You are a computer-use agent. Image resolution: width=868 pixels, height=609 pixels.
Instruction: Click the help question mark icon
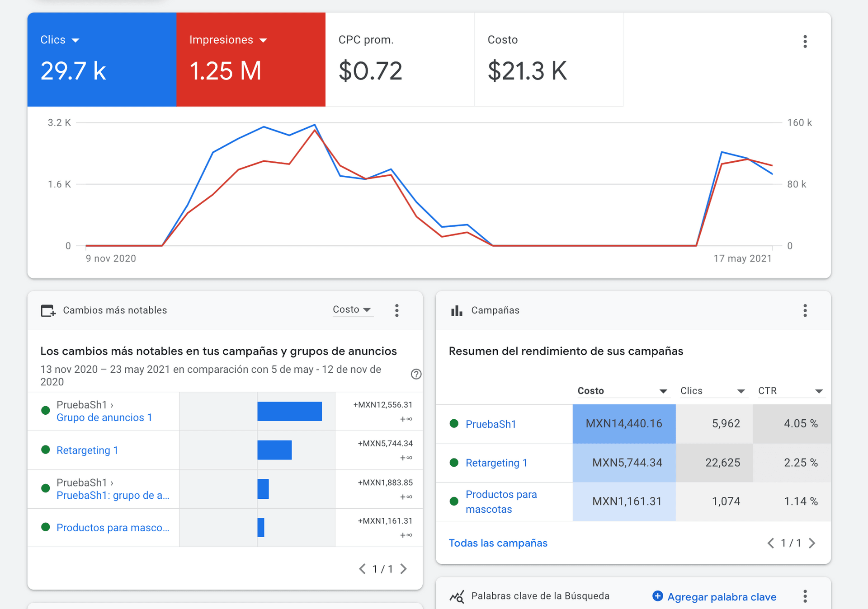pyautogui.click(x=416, y=374)
